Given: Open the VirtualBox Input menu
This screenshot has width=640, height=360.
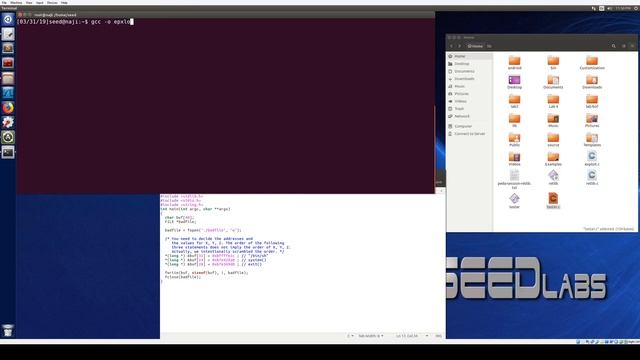Looking at the screenshot, I should coord(40,2).
